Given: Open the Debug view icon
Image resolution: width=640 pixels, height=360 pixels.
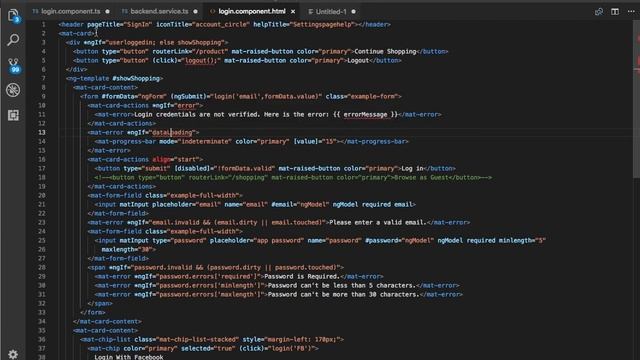Looking at the screenshot, I should tap(13, 90).
